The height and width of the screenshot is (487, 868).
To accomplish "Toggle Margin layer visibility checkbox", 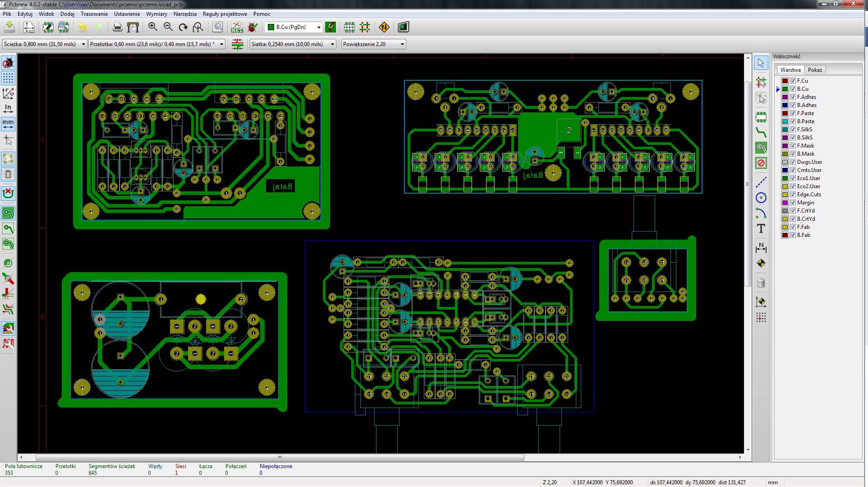I will [793, 203].
